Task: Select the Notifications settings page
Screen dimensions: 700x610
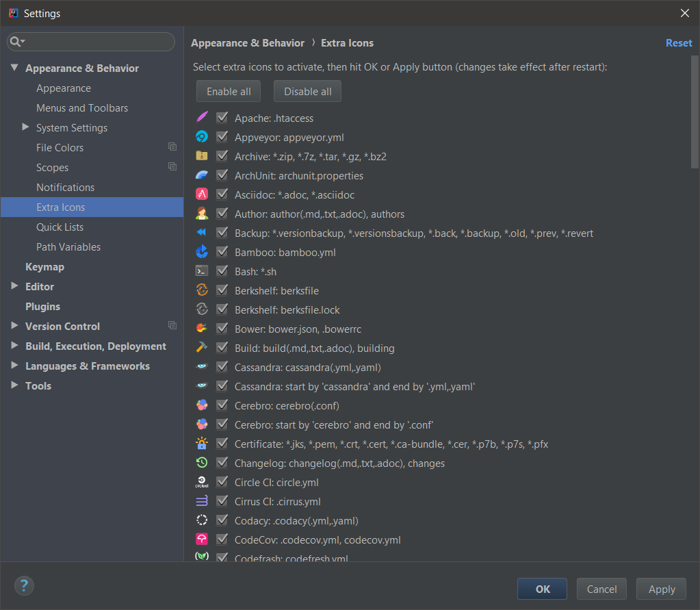Action: pyautogui.click(x=65, y=188)
